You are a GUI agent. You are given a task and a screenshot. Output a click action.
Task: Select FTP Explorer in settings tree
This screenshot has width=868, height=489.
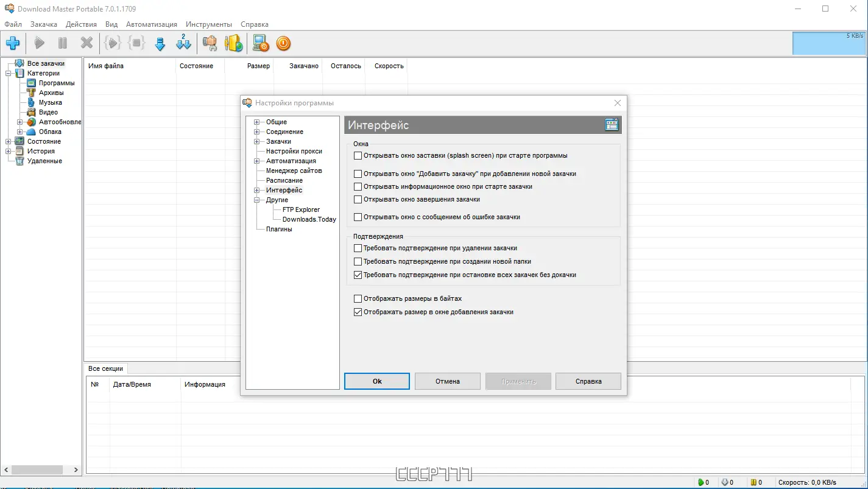[x=302, y=209]
